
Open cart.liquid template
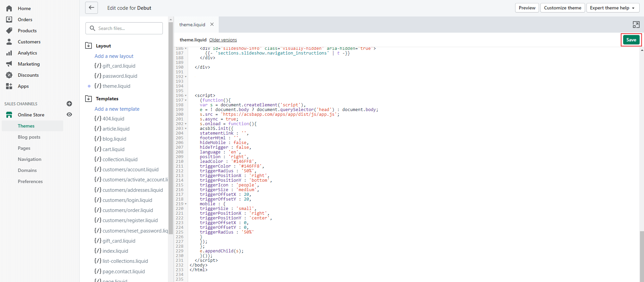tap(110, 149)
